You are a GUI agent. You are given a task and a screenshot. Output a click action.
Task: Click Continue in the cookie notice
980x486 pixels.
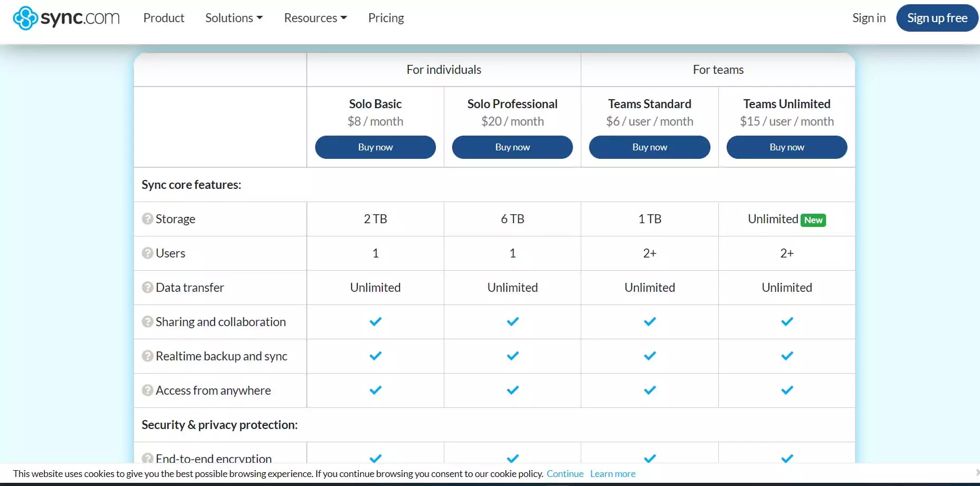click(565, 474)
